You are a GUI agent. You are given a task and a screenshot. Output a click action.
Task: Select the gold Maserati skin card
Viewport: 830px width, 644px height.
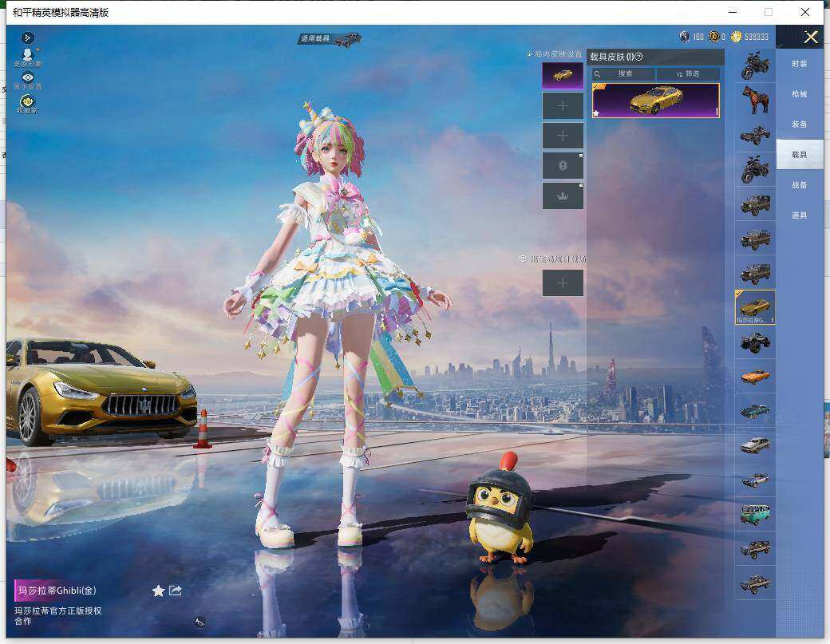coord(656,100)
